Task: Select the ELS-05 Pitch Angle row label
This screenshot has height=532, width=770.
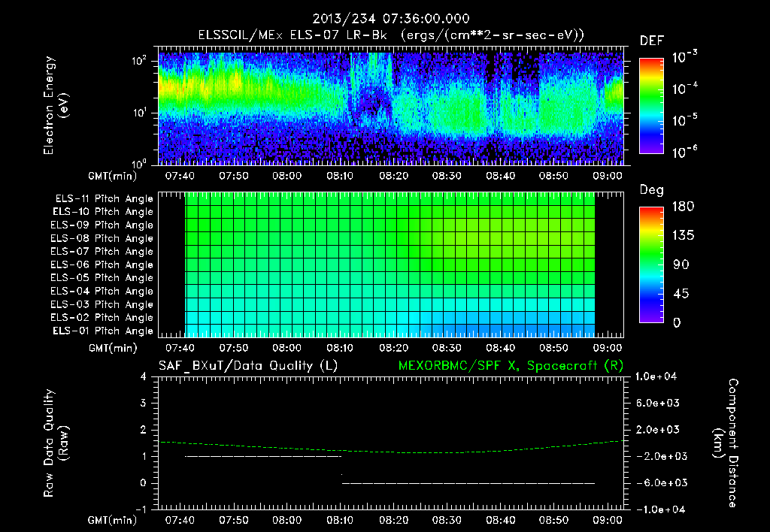Action: point(102,278)
